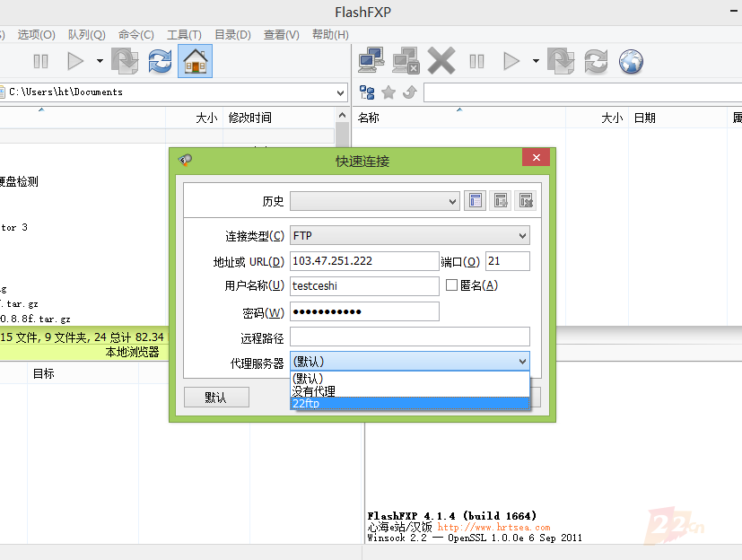Close the 快速连接 dialog

click(x=537, y=158)
